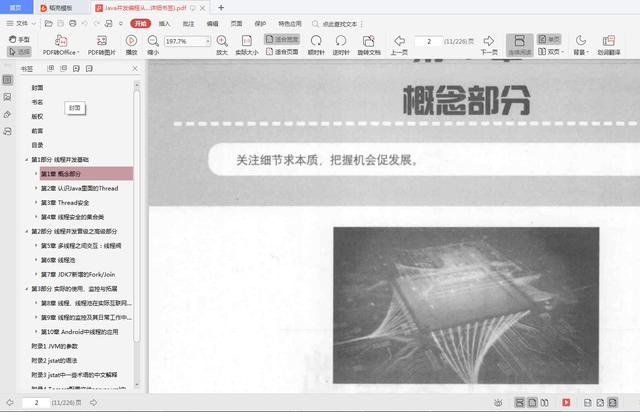Click expand-all bookmarks icon in panel header
The height and width of the screenshot is (412, 640).
[x=51, y=68]
